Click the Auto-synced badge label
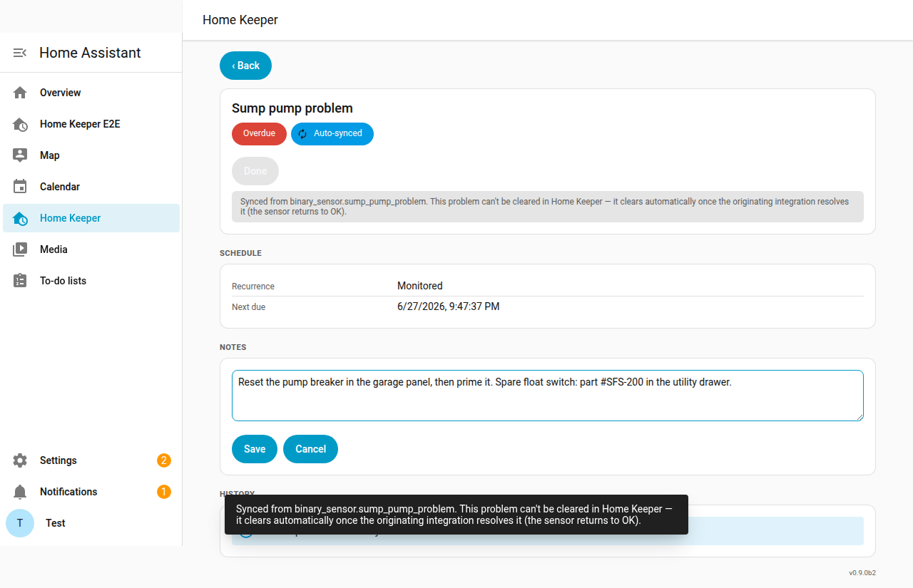The height and width of the screenshot is (588, 913). (338, 134)
